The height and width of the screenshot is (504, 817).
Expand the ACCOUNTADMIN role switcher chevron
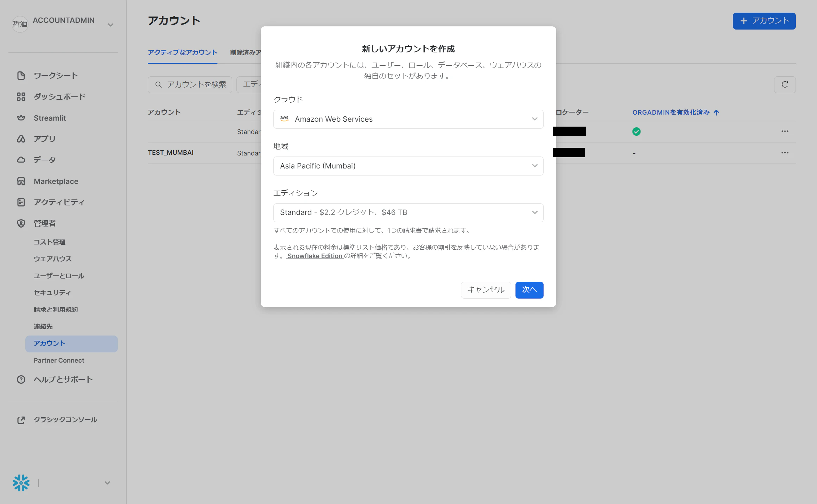[x=110, y=25]
